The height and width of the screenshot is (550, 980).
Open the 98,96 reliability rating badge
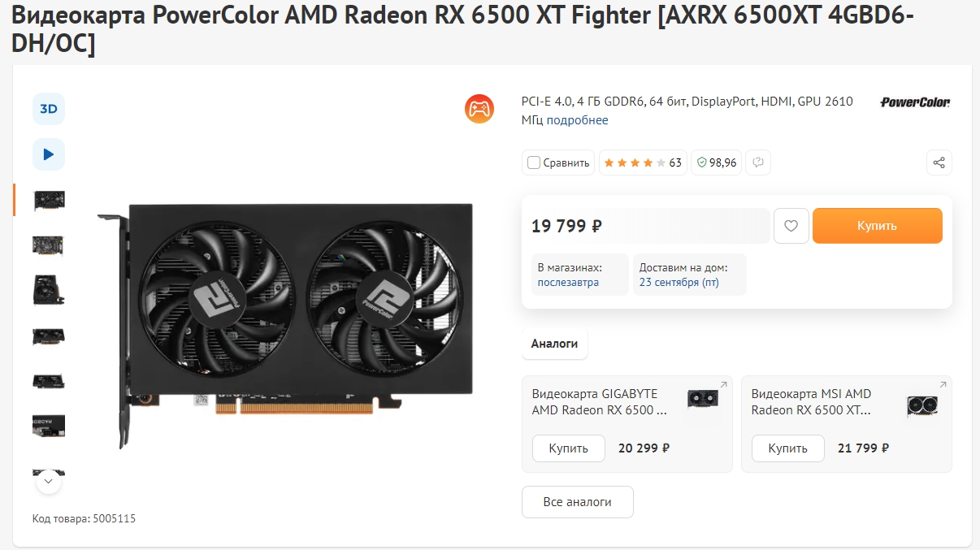click(x=717, y=162)
